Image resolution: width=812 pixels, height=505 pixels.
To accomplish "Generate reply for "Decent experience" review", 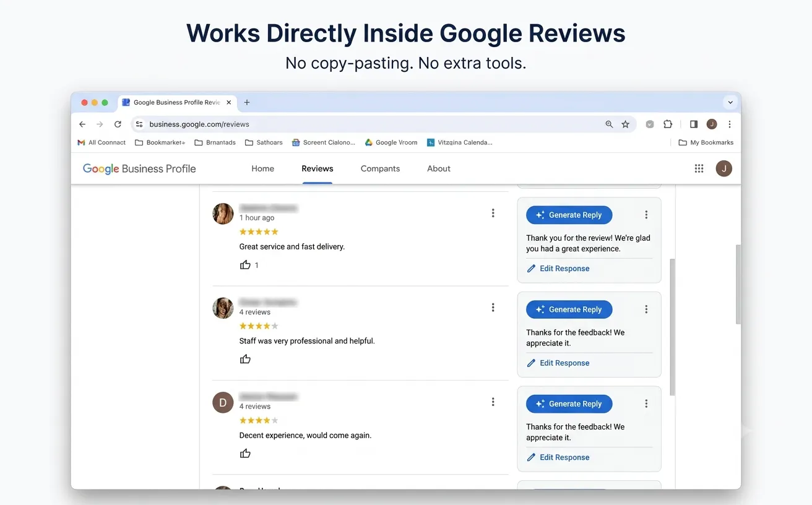I will pos(569,404).
